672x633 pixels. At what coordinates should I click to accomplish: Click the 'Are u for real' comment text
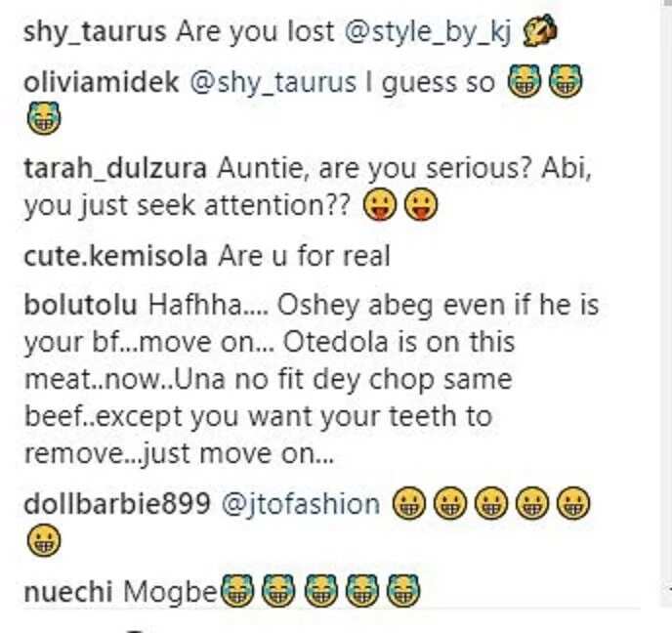pyautogui.click(x=305, y=256)
